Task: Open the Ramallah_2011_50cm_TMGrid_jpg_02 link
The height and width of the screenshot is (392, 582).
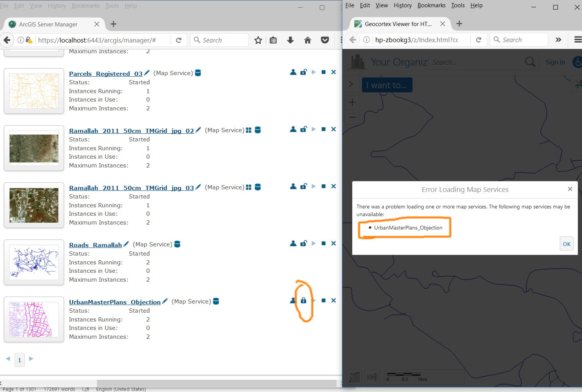Action: pyautogui.click(x=132, y=131)
